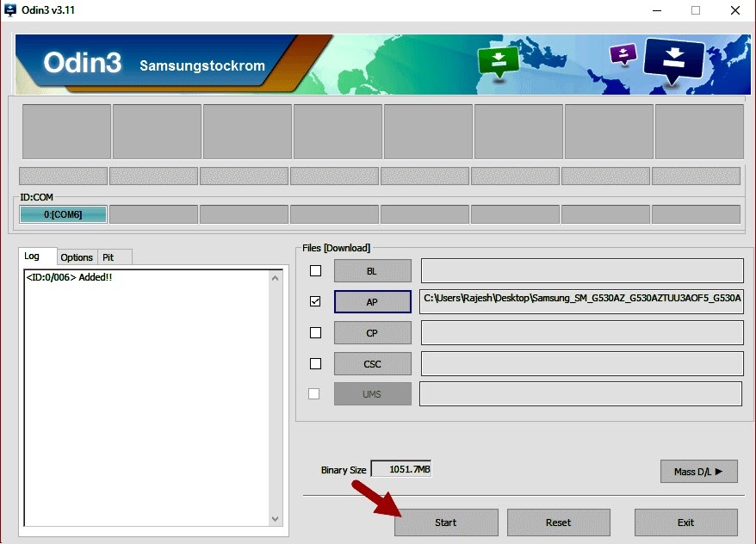The width and height of the screenshot is (756, 544).
Task: Click the UMS file path field
Action: click(580, 393)
